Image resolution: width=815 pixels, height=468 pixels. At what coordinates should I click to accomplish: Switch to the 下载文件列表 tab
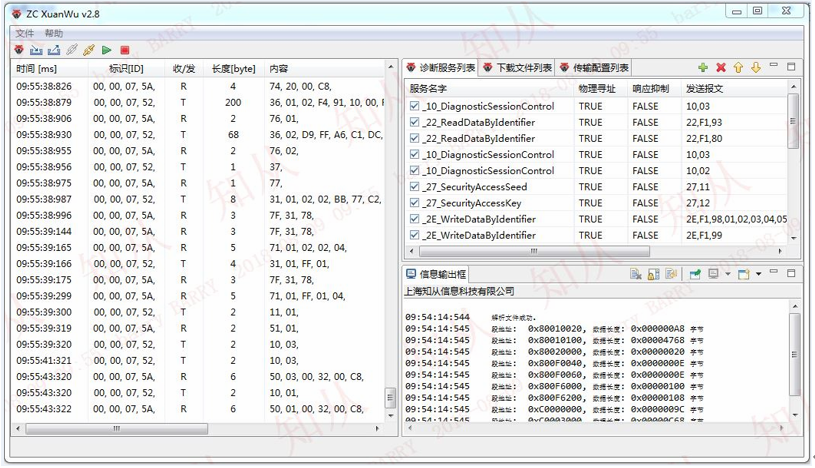click(x=517, y=68)
